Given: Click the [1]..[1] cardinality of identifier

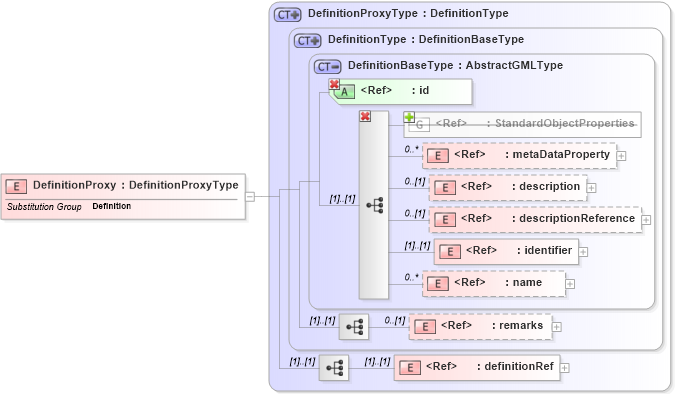Looking at the screenshot, I should point(417,245).
